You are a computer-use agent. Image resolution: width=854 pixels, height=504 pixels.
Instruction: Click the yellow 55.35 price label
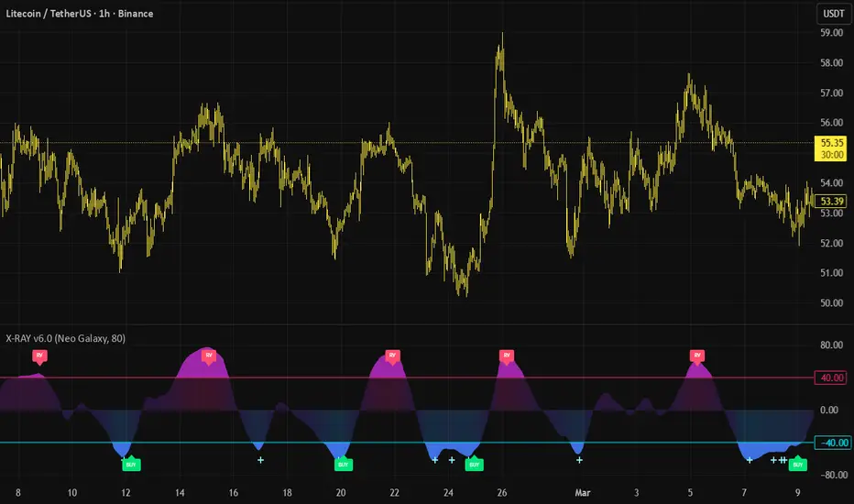coord(832,143)
